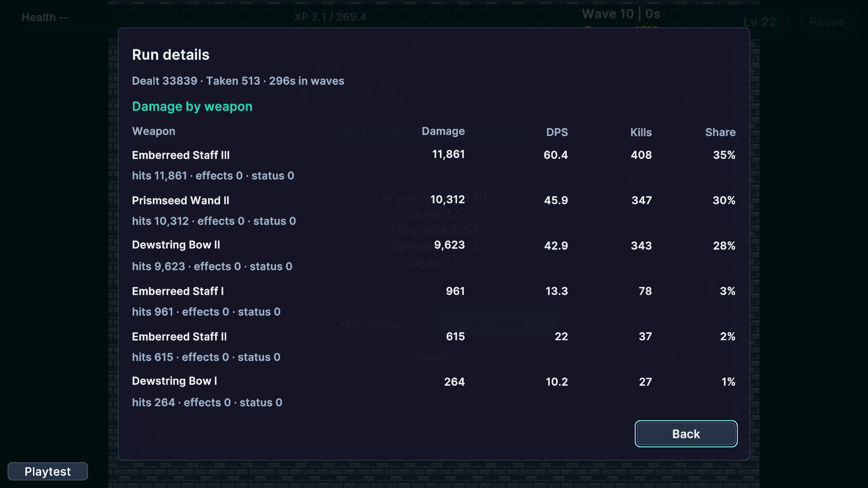
Task: Click the 35% share value
Action: click(724, 155)
